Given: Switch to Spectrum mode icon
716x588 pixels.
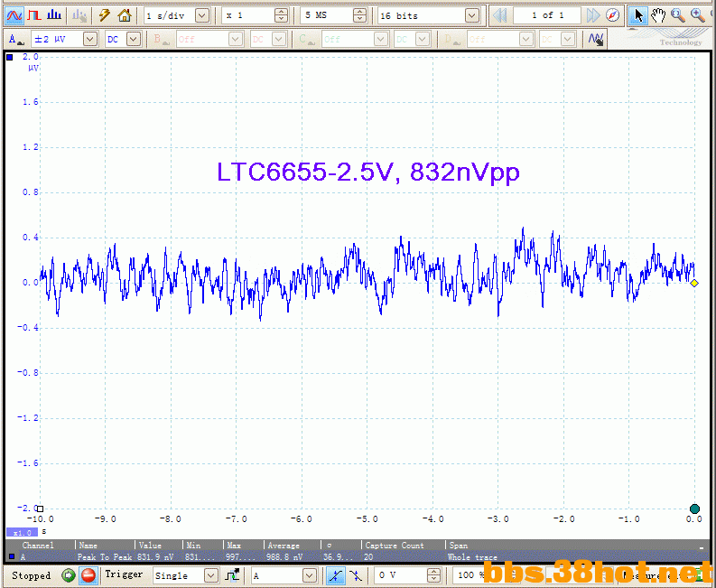Looking at the screenshot, I should point(54,15).
